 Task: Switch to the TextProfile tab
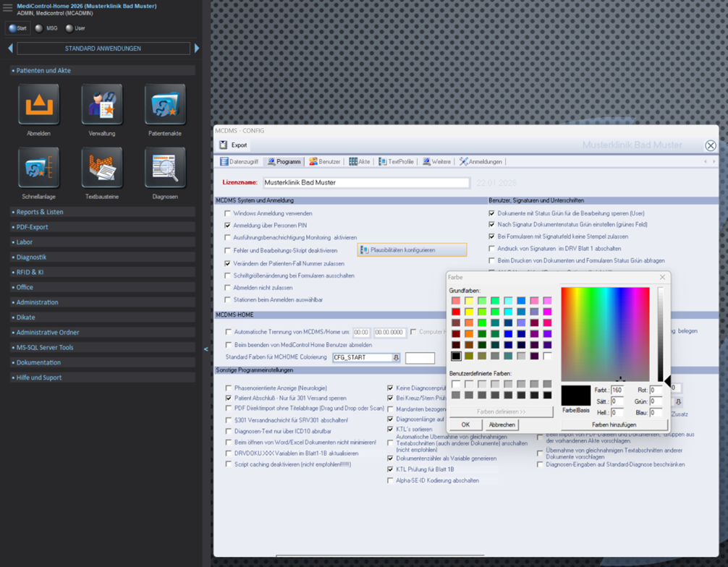click(x=396, y=162)
